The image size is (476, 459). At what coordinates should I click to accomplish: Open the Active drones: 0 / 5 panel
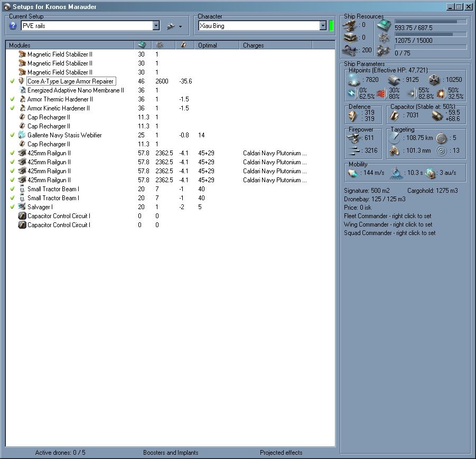click(x=60, y=453)
